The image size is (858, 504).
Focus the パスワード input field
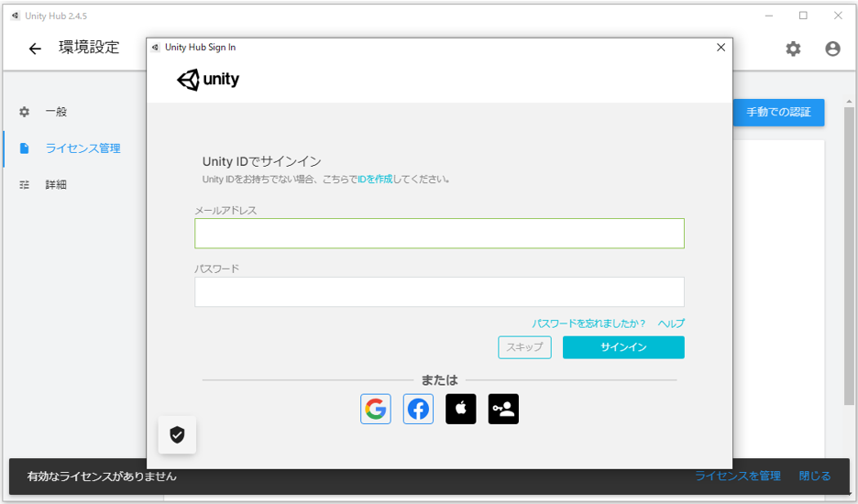tap(439, 291)
